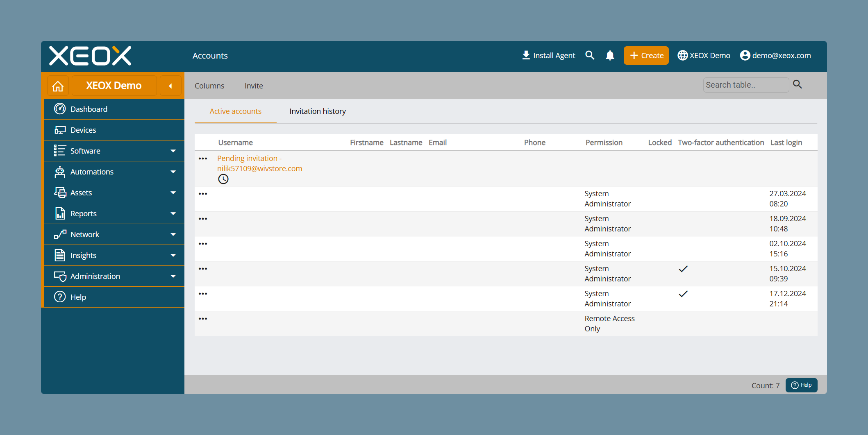This screenshot has width=868, height=435.
Task: Click the Dashboard gauge icon
Action: click(x=60, y=109)
